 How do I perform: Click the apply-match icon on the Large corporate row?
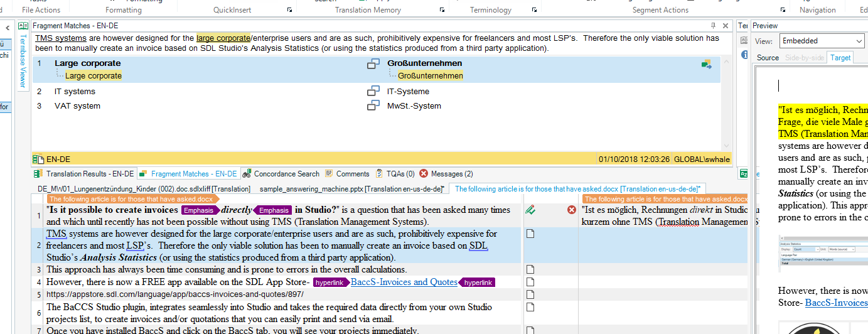707,64
